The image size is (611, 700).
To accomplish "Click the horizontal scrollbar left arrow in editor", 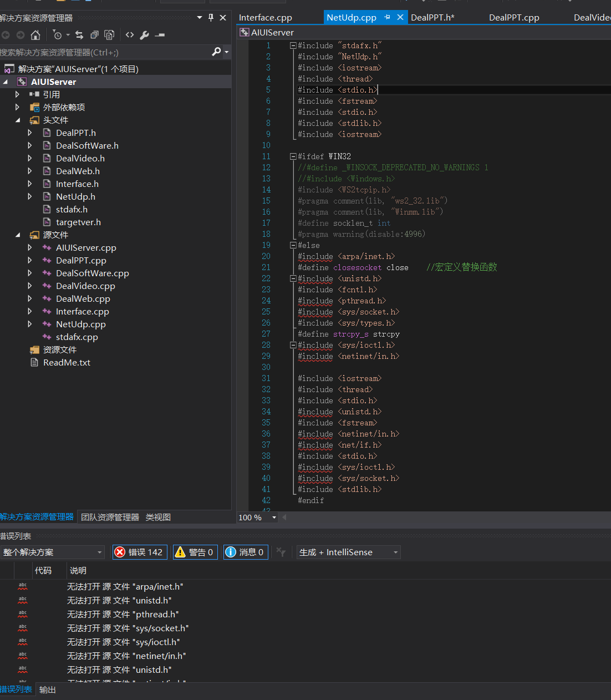I will tap(284, 518).
